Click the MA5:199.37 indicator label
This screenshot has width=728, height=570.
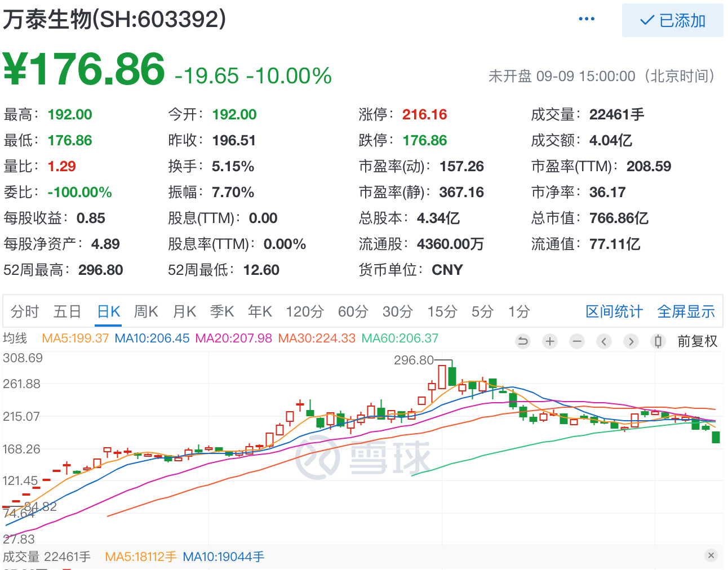[76, 339]
